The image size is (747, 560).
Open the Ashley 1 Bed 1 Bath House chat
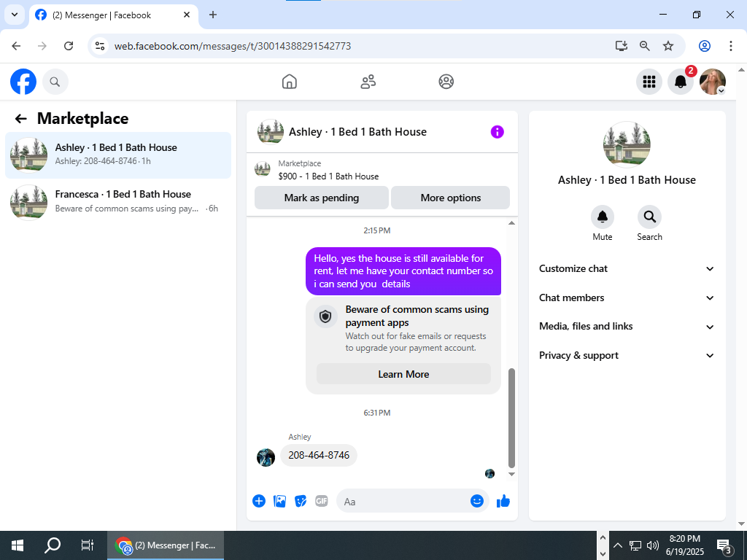[x=118, y=155]
